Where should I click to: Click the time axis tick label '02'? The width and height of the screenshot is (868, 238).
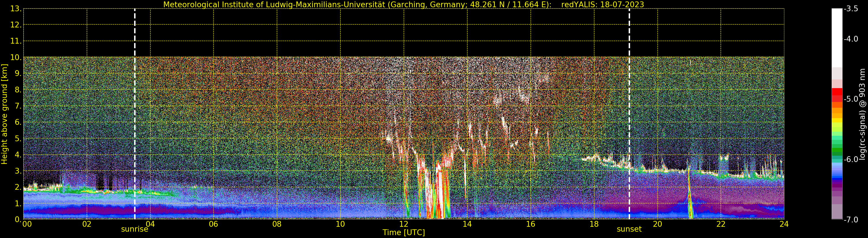(87, 224)
